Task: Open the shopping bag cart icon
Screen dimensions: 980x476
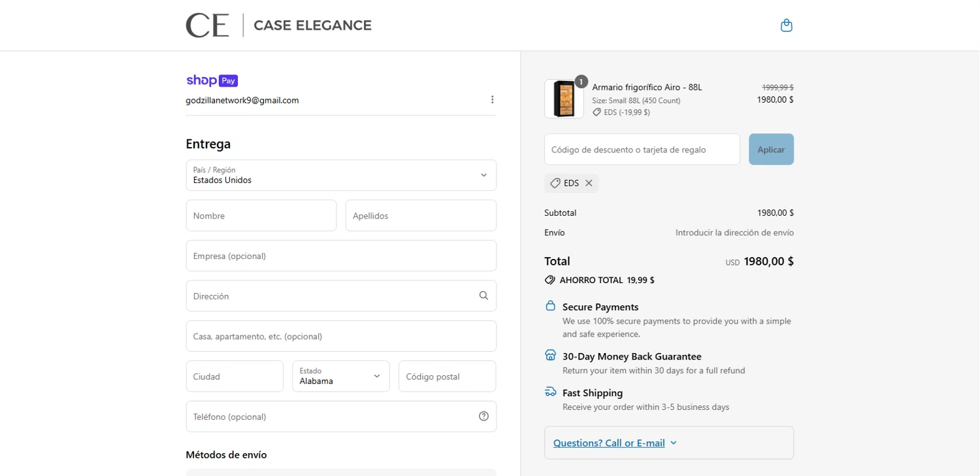Action: (x=787, y=25)
